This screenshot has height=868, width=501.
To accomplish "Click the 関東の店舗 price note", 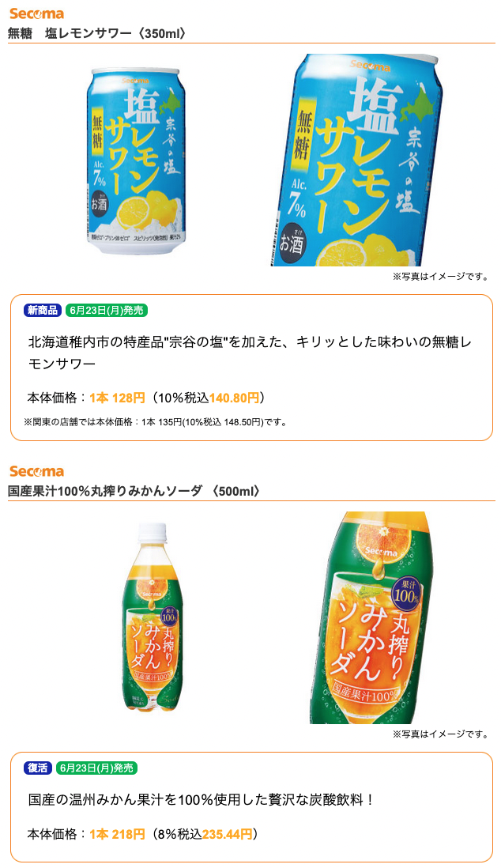I will click(156, 422).
